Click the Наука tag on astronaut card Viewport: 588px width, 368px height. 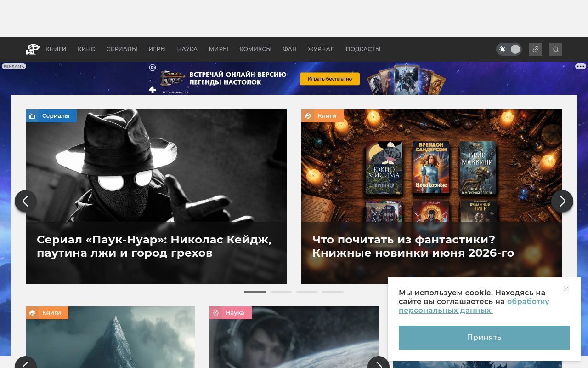coord(231,313)
